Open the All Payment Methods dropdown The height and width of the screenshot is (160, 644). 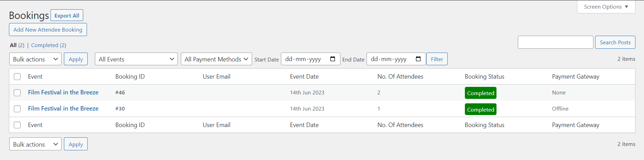click(216, 59)
